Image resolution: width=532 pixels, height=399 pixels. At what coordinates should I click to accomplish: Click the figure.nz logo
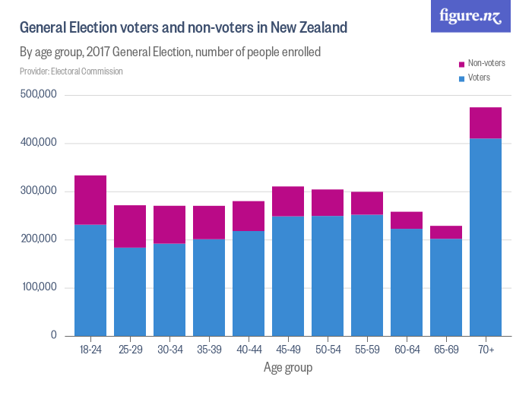click(470, 16)
